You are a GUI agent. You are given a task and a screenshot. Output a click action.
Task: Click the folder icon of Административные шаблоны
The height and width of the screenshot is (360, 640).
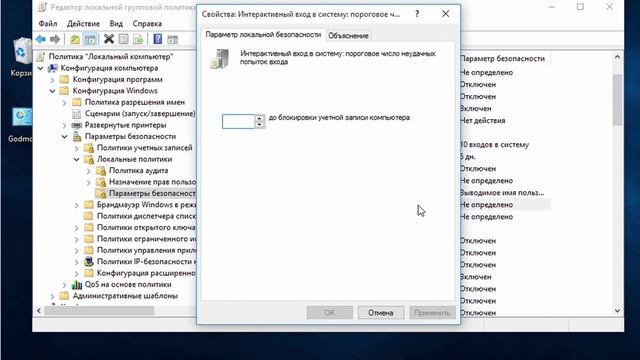pyautogui.click(x=64, y=296)
